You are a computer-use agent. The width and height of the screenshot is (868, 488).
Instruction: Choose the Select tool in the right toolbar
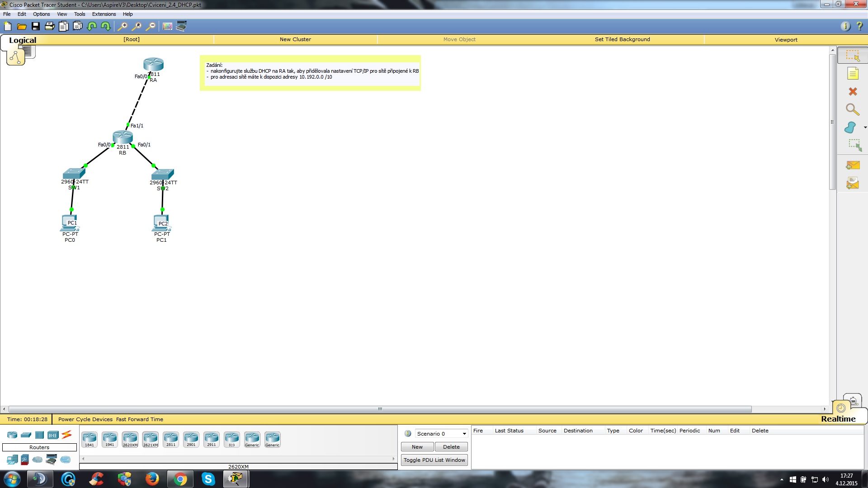coord(853,55)
